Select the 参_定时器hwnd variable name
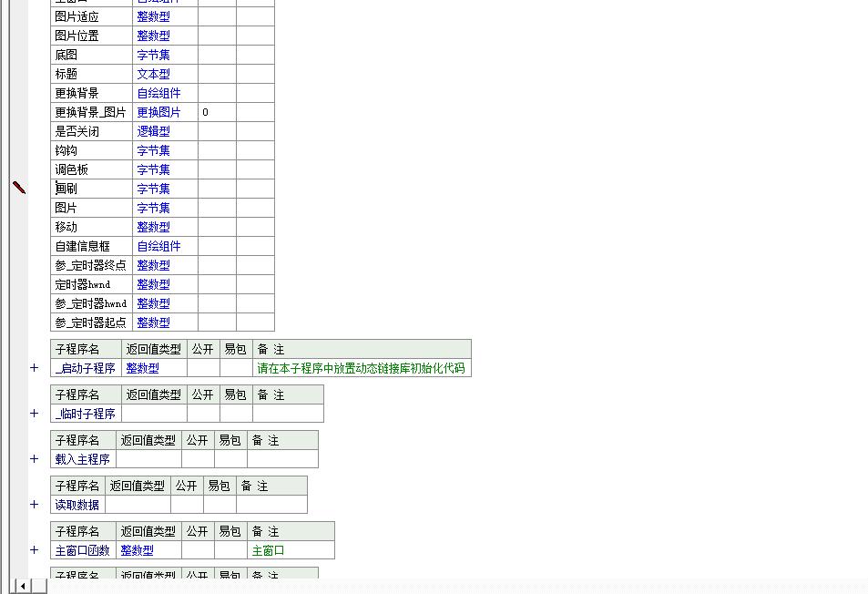This screenshot has height=594, width=868. [91, 303]
